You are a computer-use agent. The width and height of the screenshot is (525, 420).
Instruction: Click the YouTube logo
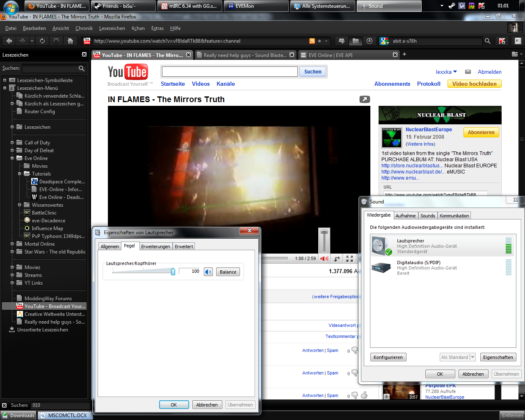(128, 72)
